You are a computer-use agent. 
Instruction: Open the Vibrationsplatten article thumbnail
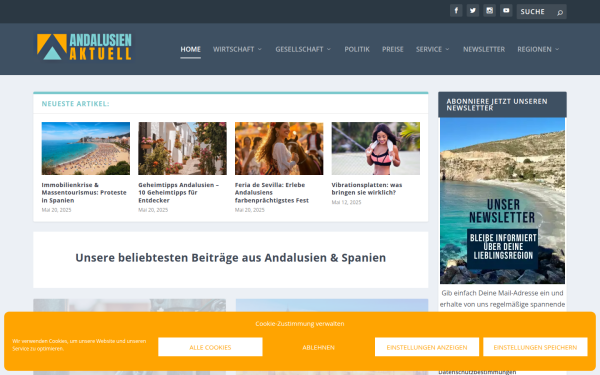(376, 148)
